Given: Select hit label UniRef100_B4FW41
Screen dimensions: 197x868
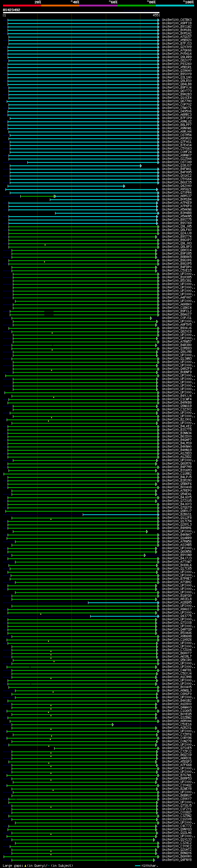Looking at the screenshot, I should [x=177, y=169].
